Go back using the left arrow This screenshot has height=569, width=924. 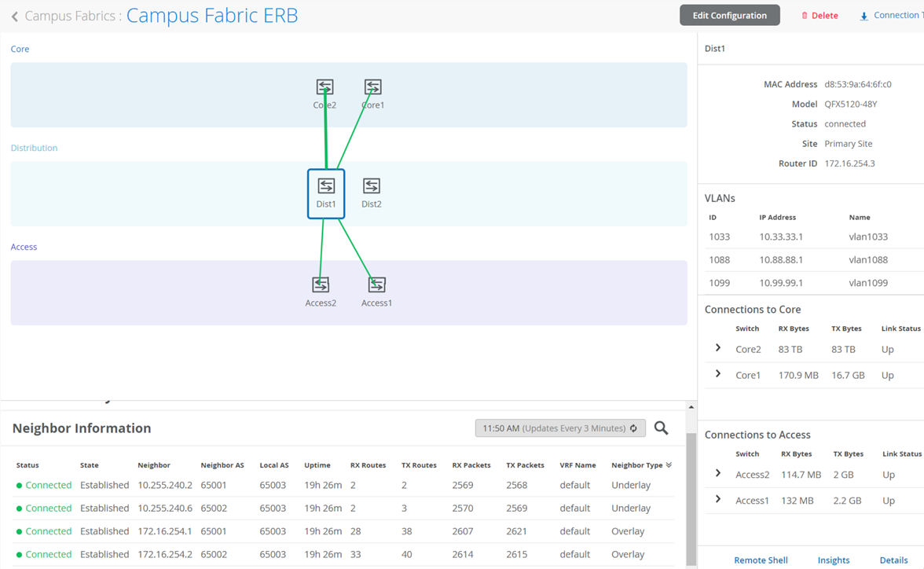[15, 16]
